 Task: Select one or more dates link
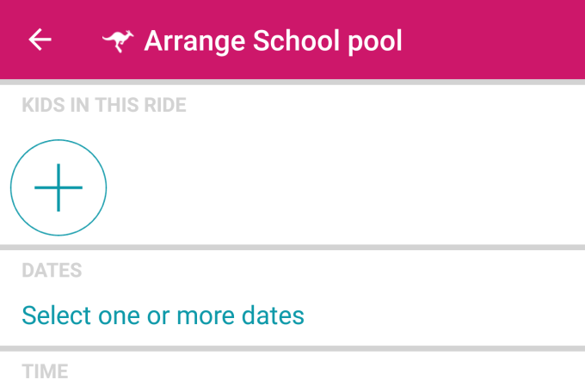click(x=163, y=315)
